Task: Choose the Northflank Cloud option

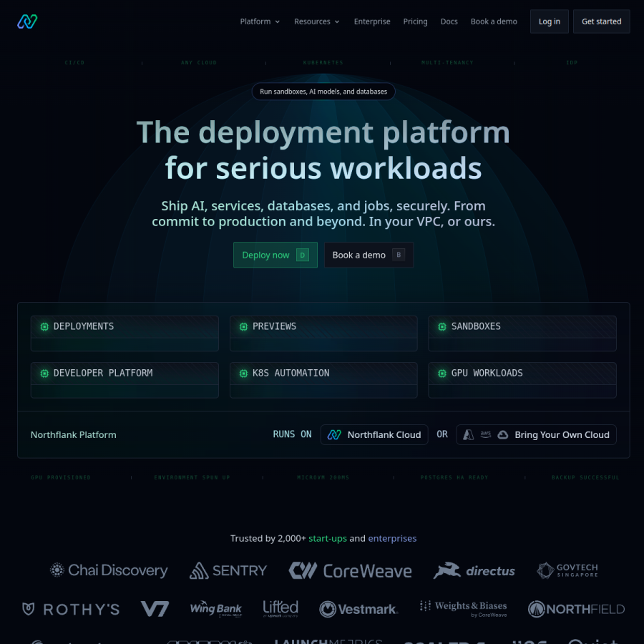Action: coord(374,434)
